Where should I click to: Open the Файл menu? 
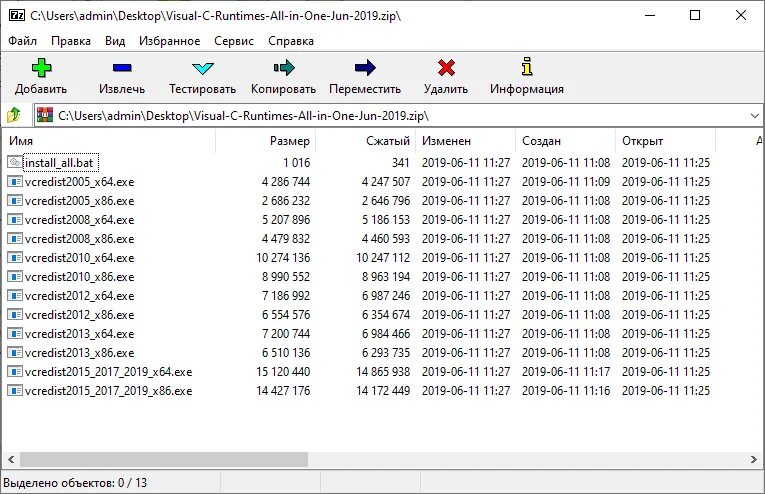pyautogui.click(x=22, y=41)
